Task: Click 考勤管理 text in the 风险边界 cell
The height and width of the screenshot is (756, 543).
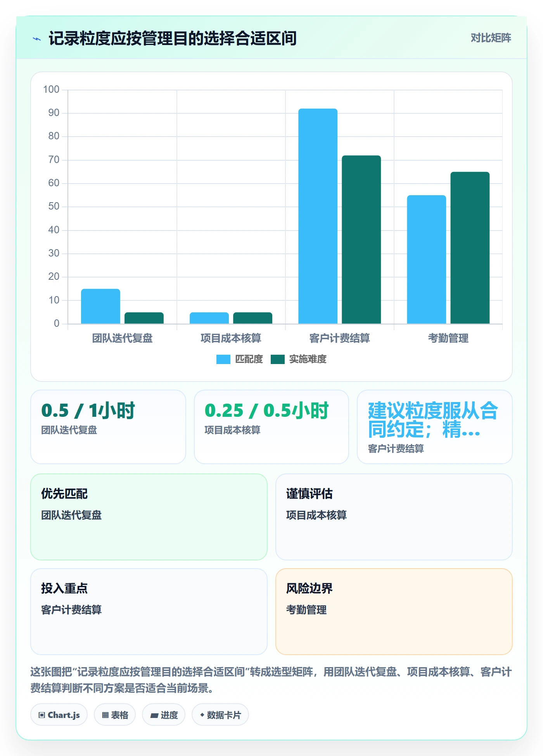Action: click(x=306, y=610)
